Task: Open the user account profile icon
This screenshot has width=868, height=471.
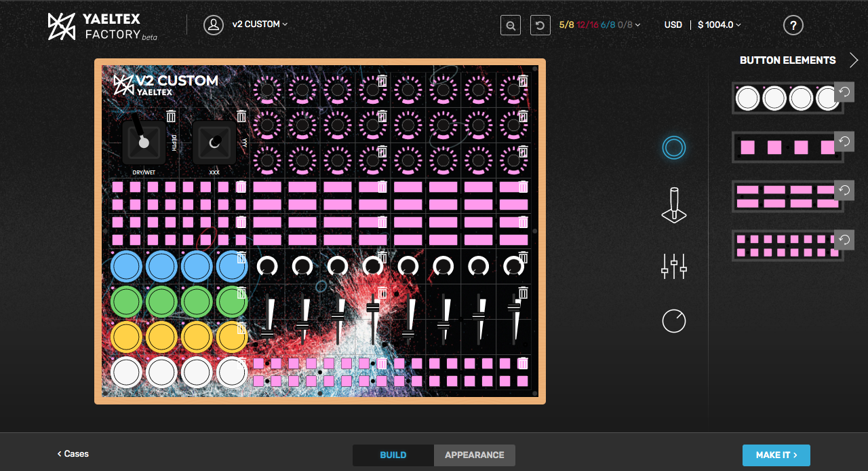Action: [214, 25]
